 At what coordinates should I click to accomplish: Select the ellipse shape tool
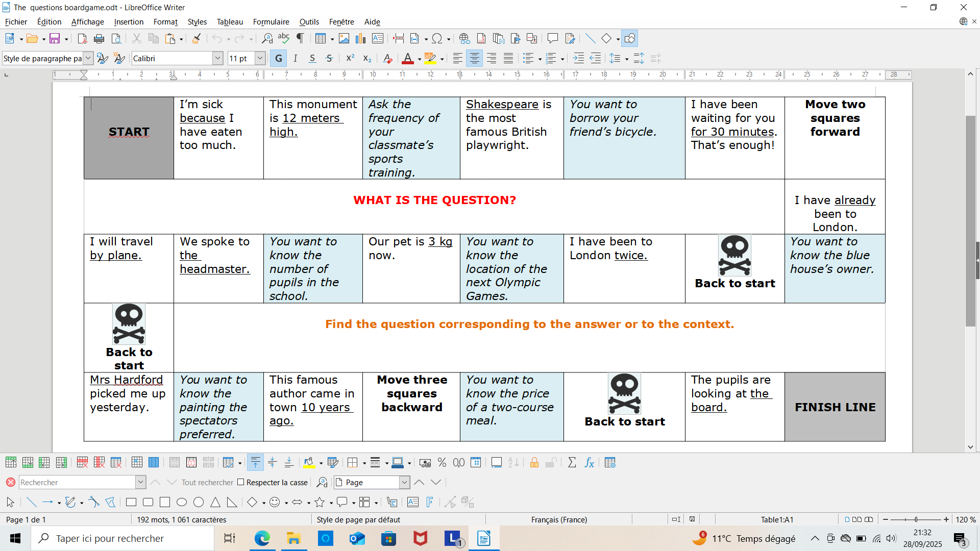(182, 502)
